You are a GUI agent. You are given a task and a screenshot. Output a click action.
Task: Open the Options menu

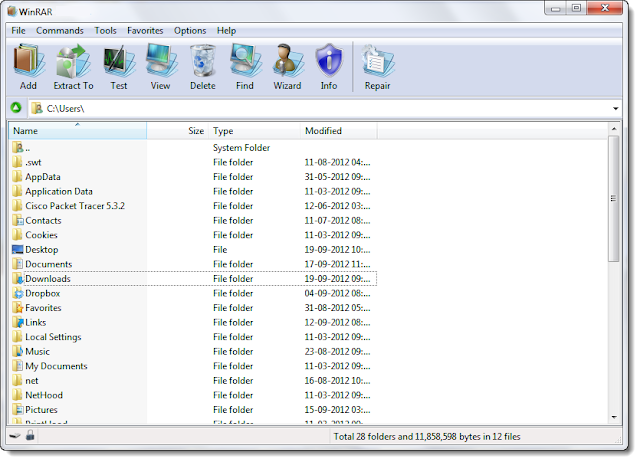[190, 31]
